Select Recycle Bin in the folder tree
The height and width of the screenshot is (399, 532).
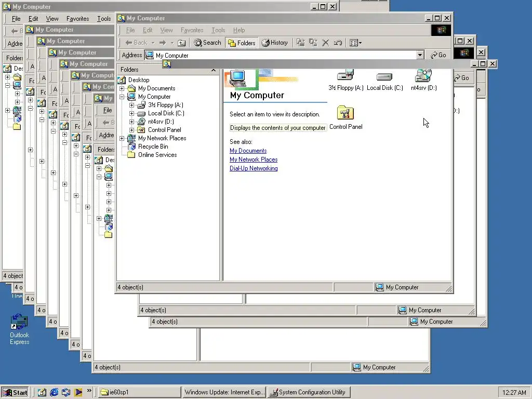click(x=153, y=147)
